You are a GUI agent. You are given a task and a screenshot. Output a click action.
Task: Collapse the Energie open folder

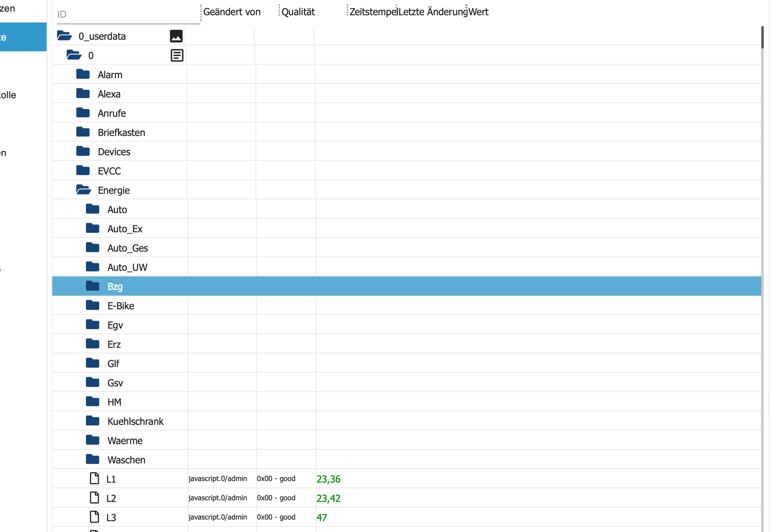84,190
